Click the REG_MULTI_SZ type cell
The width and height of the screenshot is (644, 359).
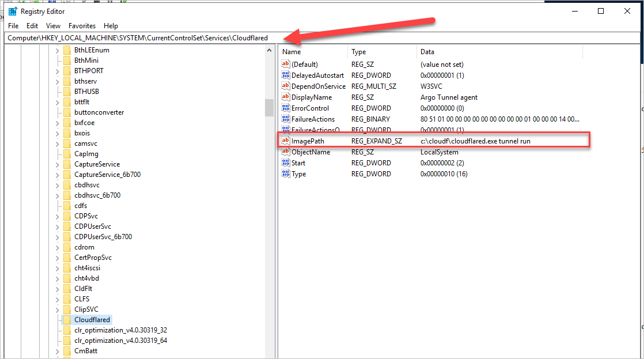(x=374, y=86)
